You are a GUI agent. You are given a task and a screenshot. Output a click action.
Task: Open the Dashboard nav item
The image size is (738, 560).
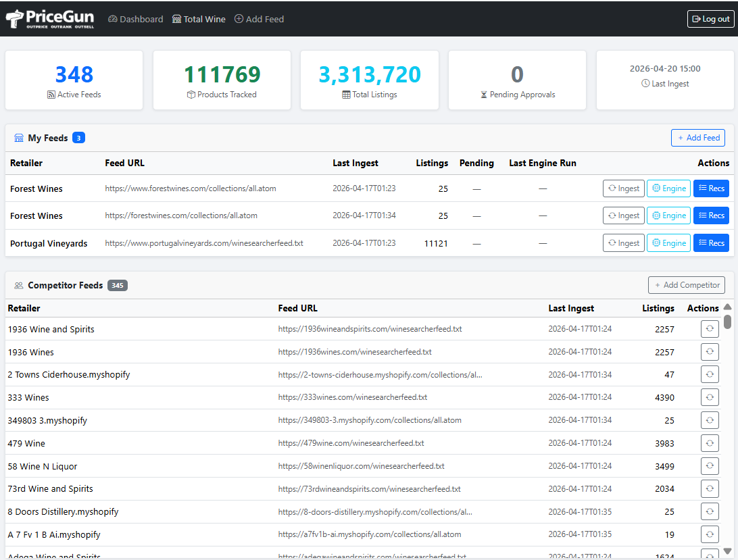point(135,19)
